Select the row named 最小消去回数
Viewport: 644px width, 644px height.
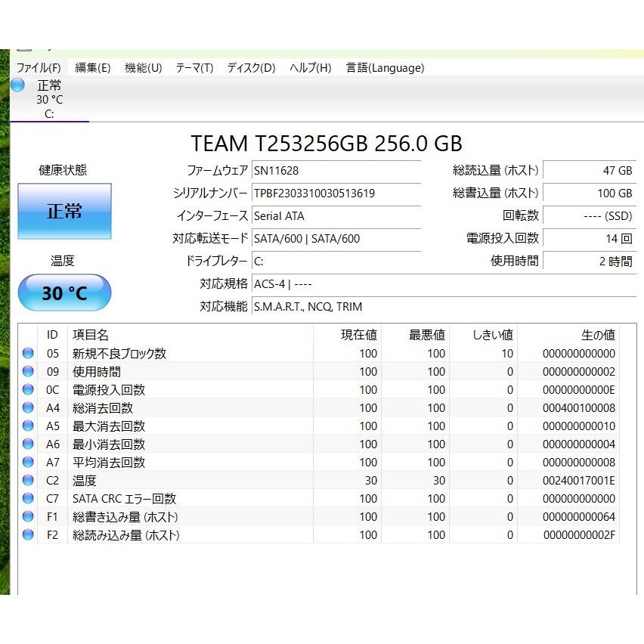[319, 444]
